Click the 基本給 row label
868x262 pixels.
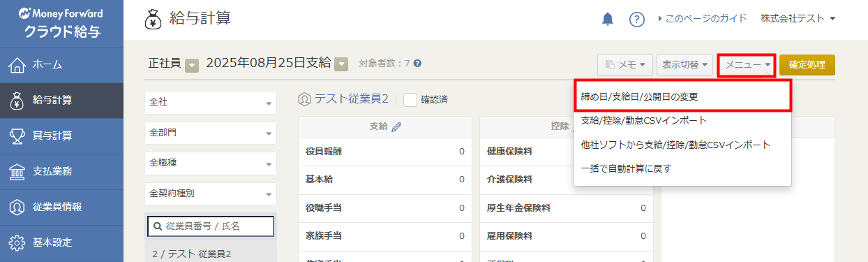320,180
